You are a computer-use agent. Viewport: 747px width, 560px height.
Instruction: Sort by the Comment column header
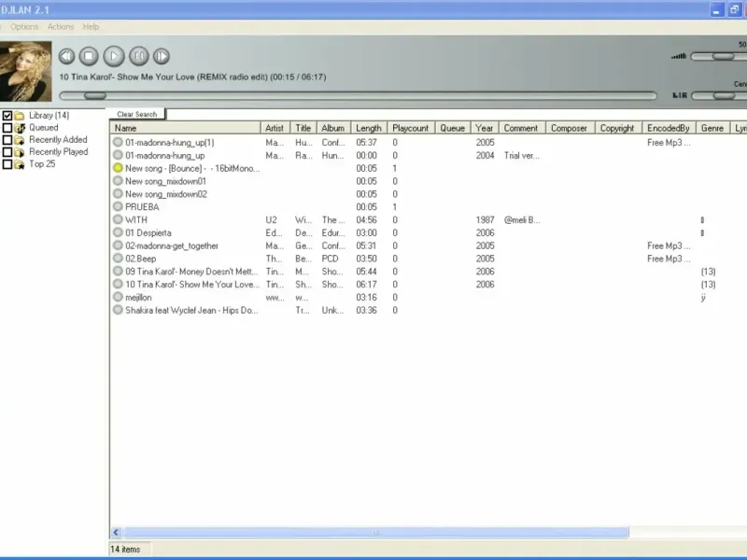[522, 128]
